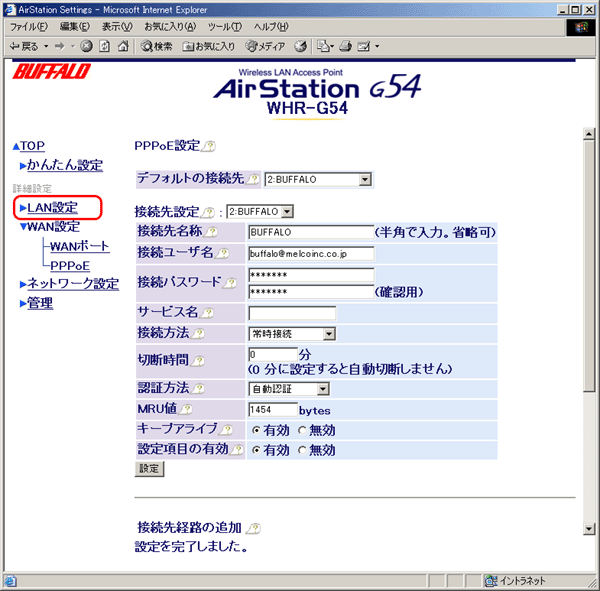The height and width of the screenshot is (591, 600).
Task: Open help icon beside 接続ユーザ名
Action: pyautogui.click(x=223, y=253)
